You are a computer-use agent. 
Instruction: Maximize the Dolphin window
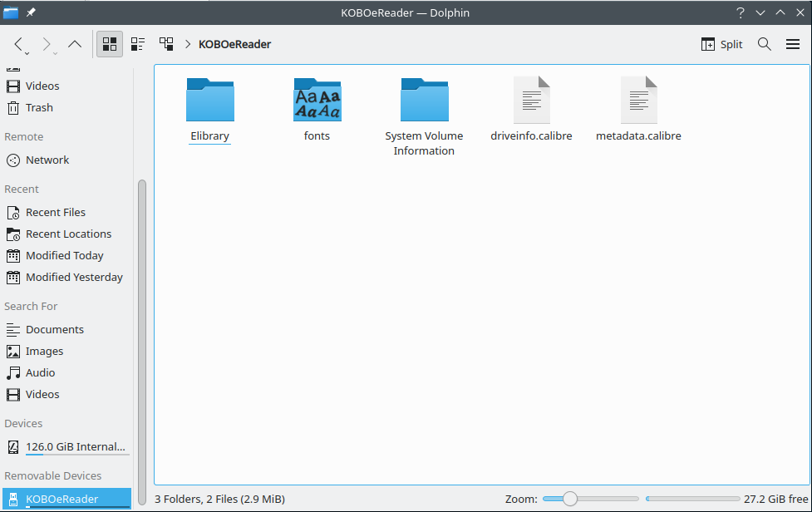(780, 12)
